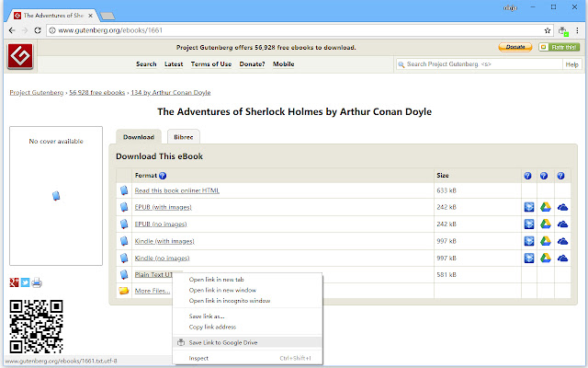Reload the page with the refresh button
The height and width of the screenshot is (368, 588).
pos(37,29)
